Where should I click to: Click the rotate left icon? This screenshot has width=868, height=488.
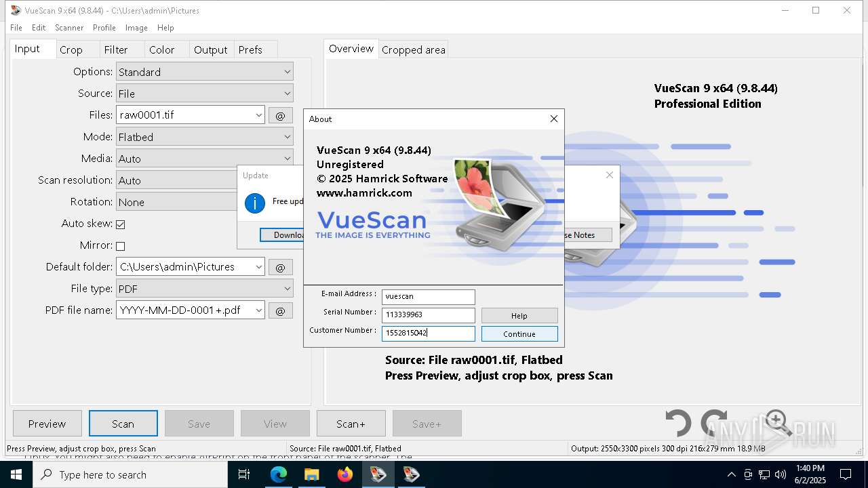[677, 424]
